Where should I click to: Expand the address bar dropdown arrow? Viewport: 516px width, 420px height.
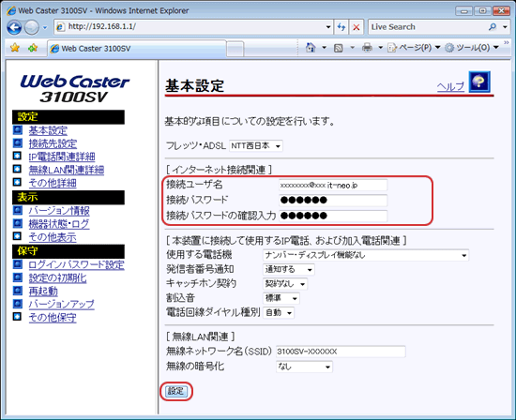click(328, 27)
